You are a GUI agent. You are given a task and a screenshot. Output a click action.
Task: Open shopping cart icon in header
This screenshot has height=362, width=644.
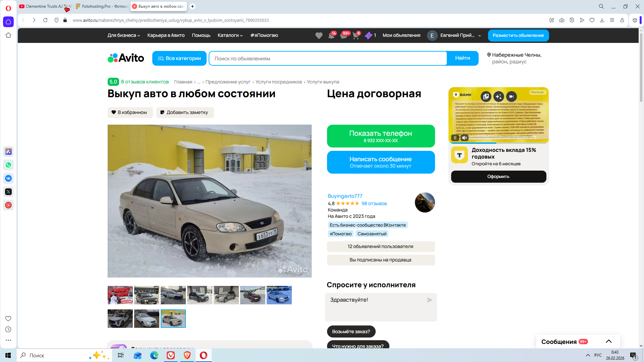356,36
